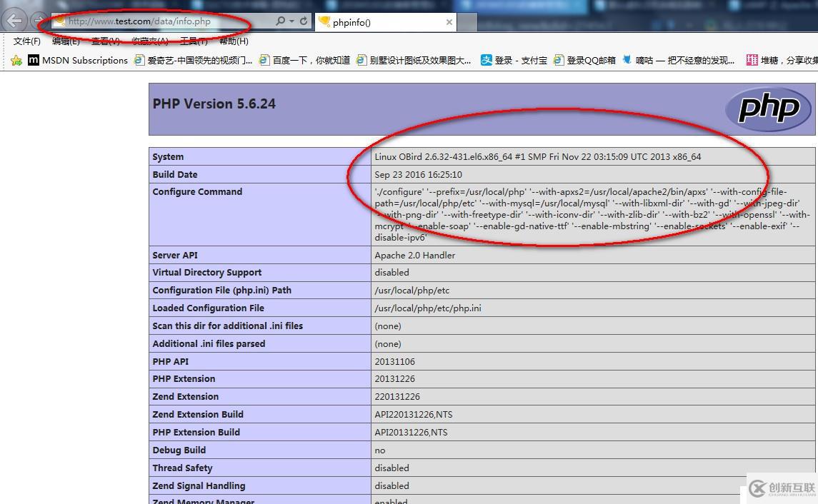Open the 帮助(H) menu

(x=234, y=41)
